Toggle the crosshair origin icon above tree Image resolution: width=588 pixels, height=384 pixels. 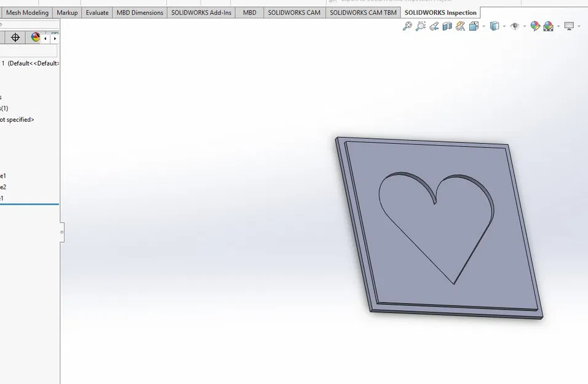15,37
